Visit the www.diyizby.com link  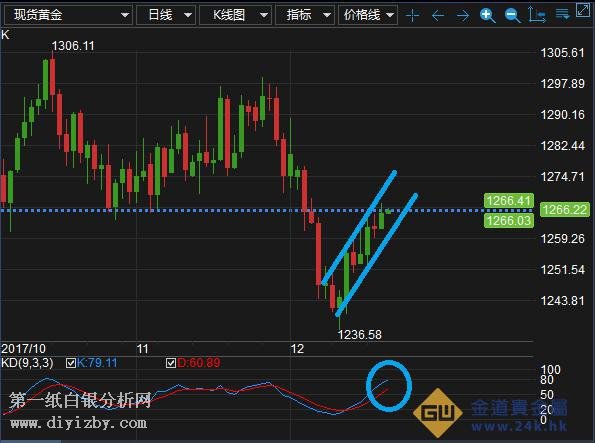tap(79, 423)
